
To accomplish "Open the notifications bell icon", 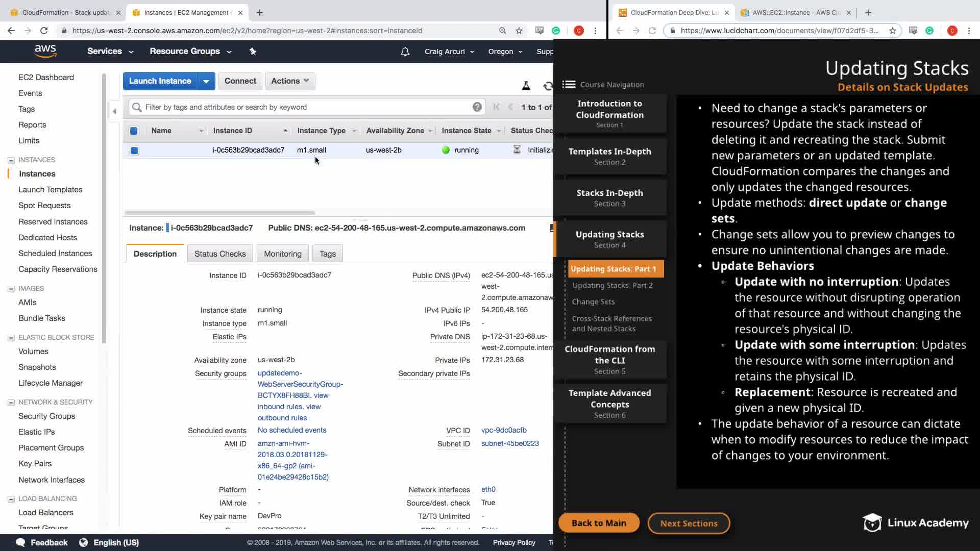I will pyautogui.click(x=405, y=52).
